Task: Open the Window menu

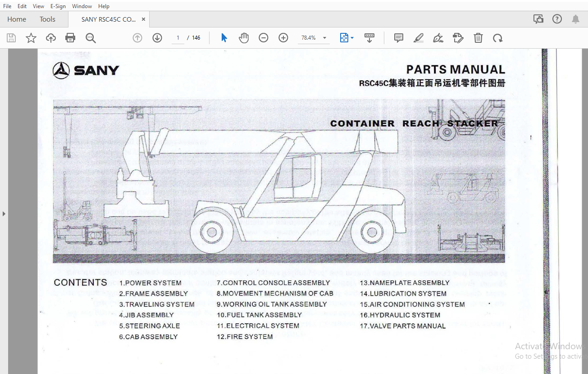Action: [x=82, y=6]
